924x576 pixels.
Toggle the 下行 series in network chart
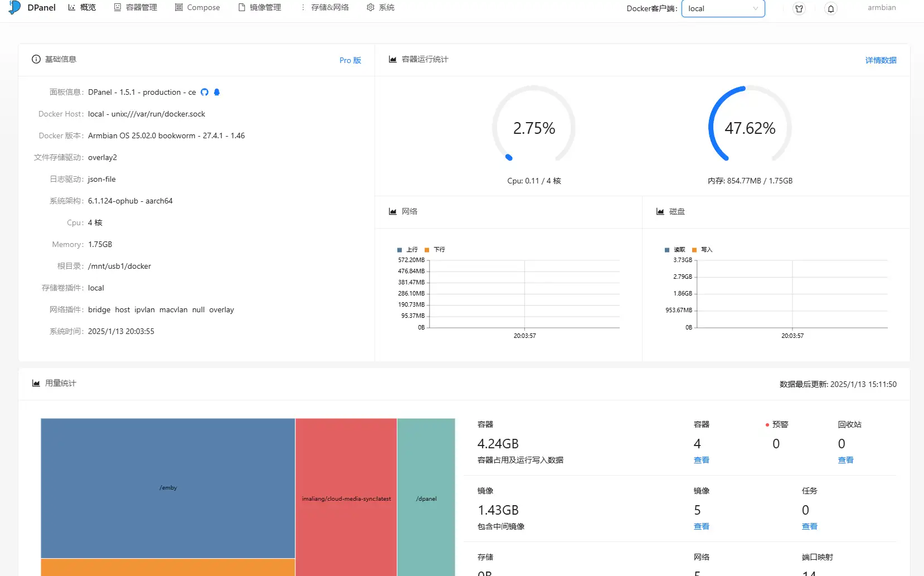[x=435, y=250]
